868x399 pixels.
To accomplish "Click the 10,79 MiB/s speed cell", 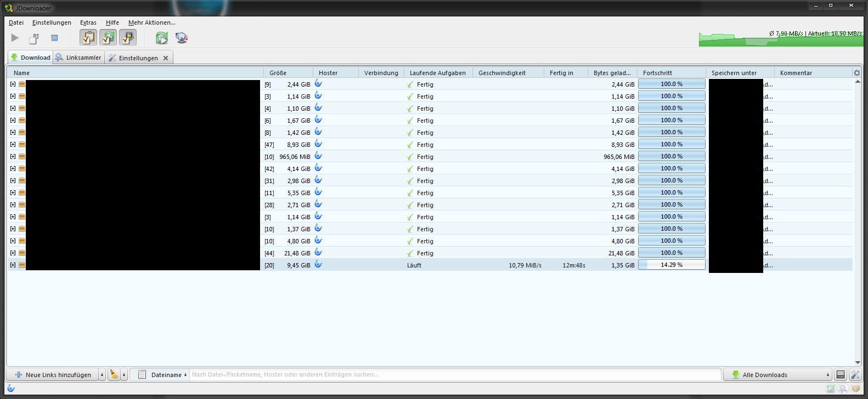I will pyautogui.click(x=525, y=265).
